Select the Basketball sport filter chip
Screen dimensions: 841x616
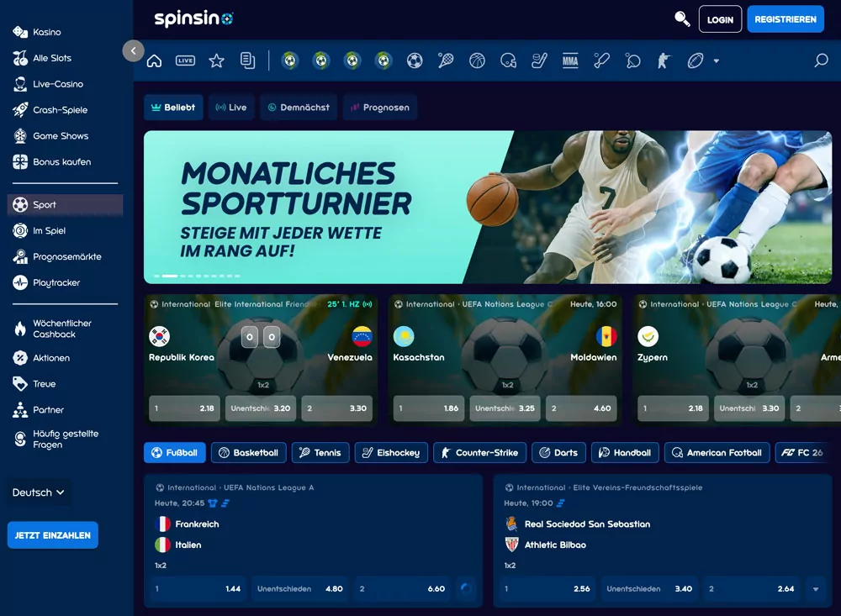click(248, 452)
